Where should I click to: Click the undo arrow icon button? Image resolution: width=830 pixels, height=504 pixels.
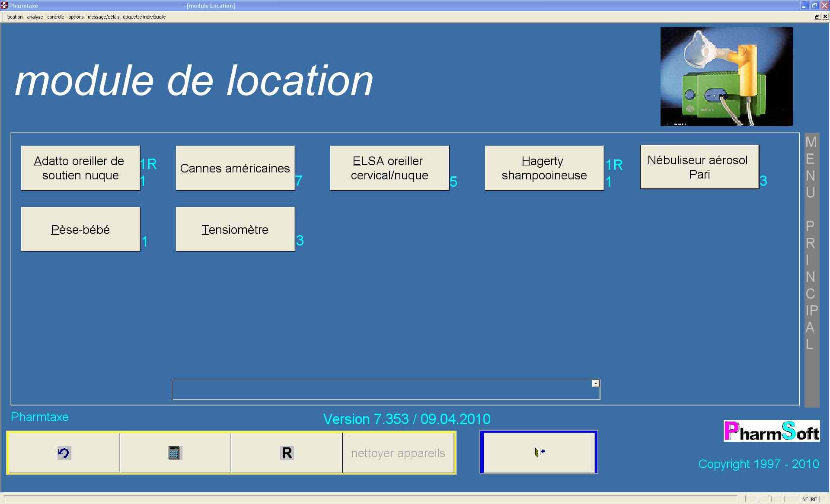point(64,453)
